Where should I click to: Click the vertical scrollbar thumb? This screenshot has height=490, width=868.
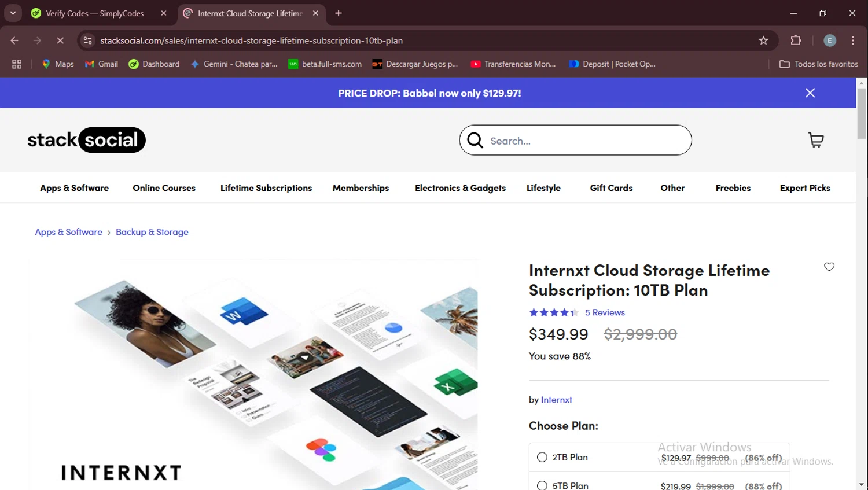(x=862, y=113)
